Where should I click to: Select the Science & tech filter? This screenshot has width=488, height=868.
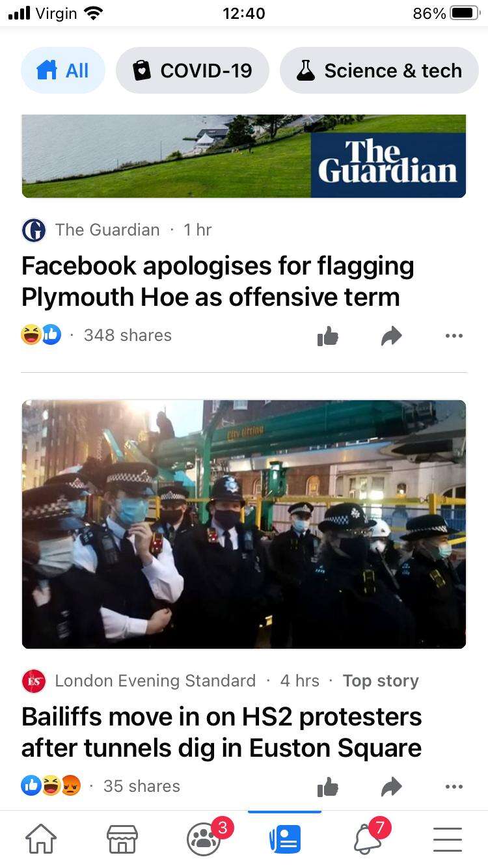coord(379,70)
